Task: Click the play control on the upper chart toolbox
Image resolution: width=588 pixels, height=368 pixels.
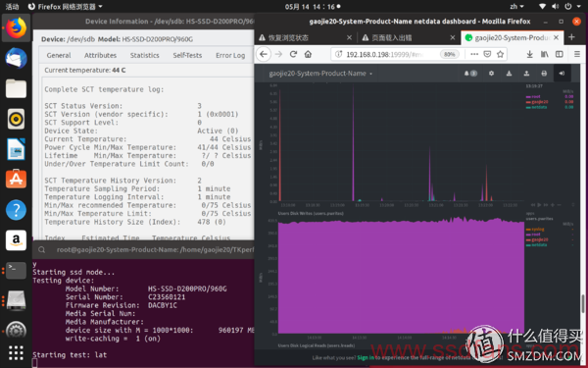Action: click(x=539, y=205)
